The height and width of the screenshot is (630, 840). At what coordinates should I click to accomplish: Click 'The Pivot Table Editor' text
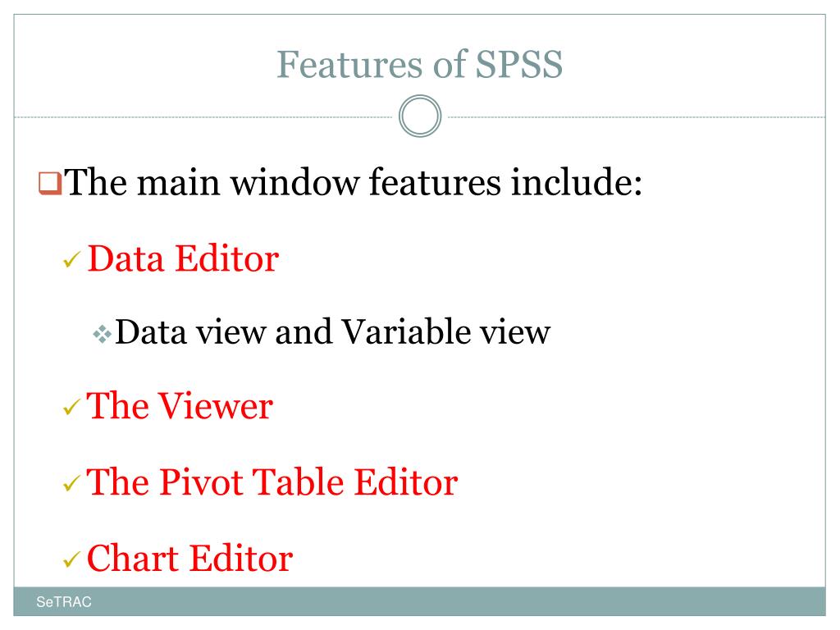pyautogui.click(x=272, y=482)
